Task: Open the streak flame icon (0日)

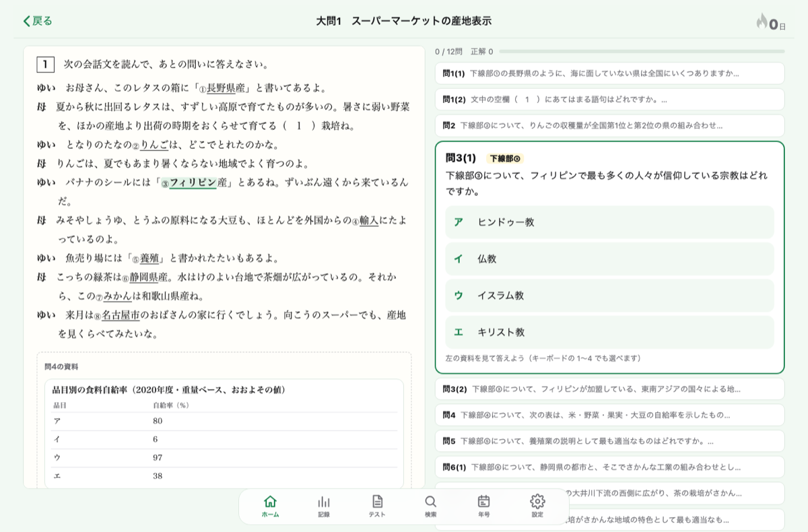Action: coord(770,22)
